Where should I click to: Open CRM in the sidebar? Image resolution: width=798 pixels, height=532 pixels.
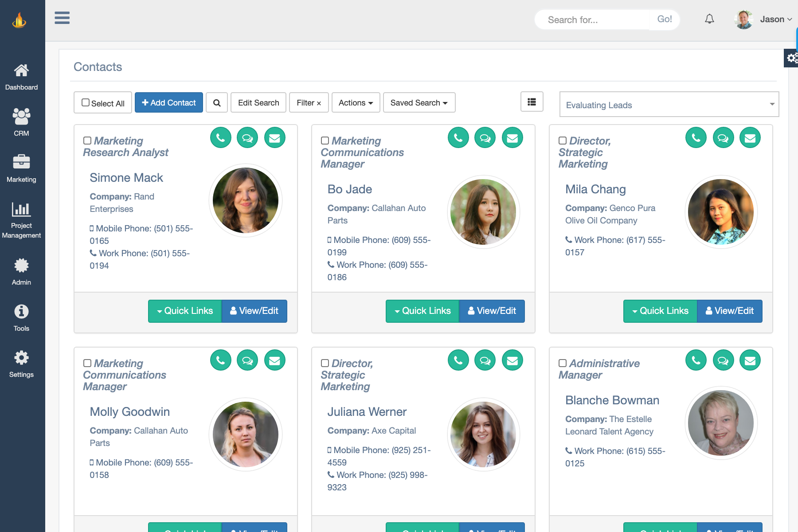21,122
